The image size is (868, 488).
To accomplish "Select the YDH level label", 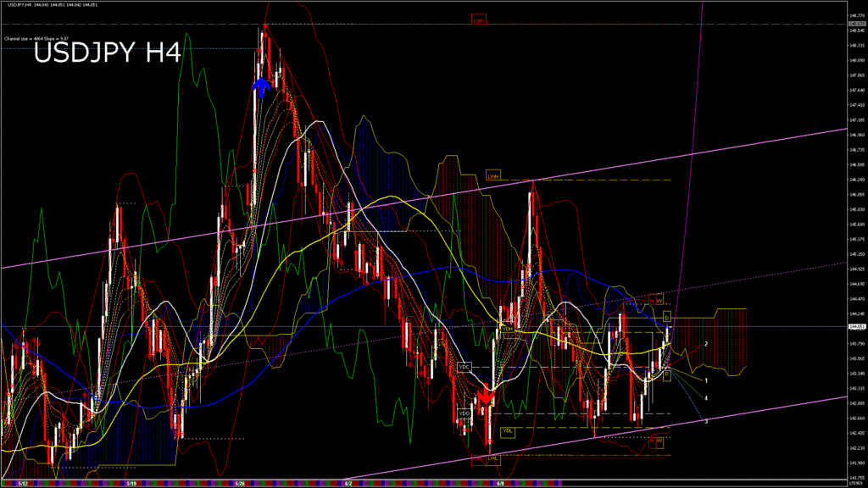I will 507,330.
